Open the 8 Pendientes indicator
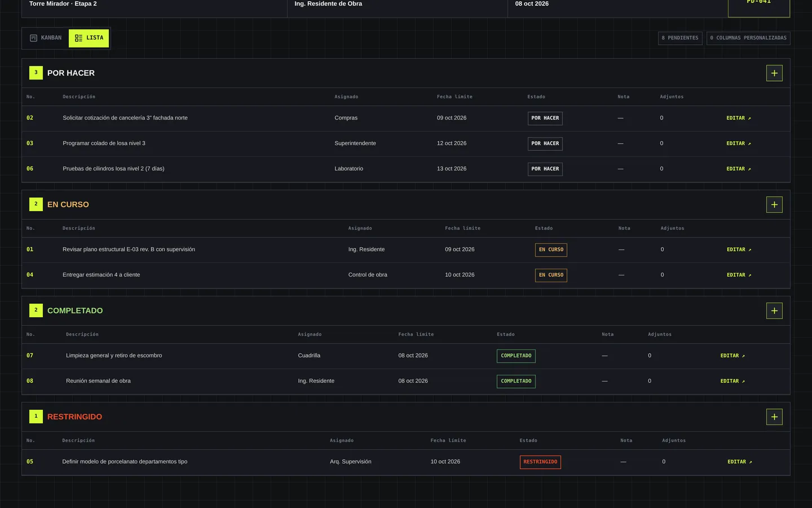Screen dimensions: 812x508 [680, 38]
